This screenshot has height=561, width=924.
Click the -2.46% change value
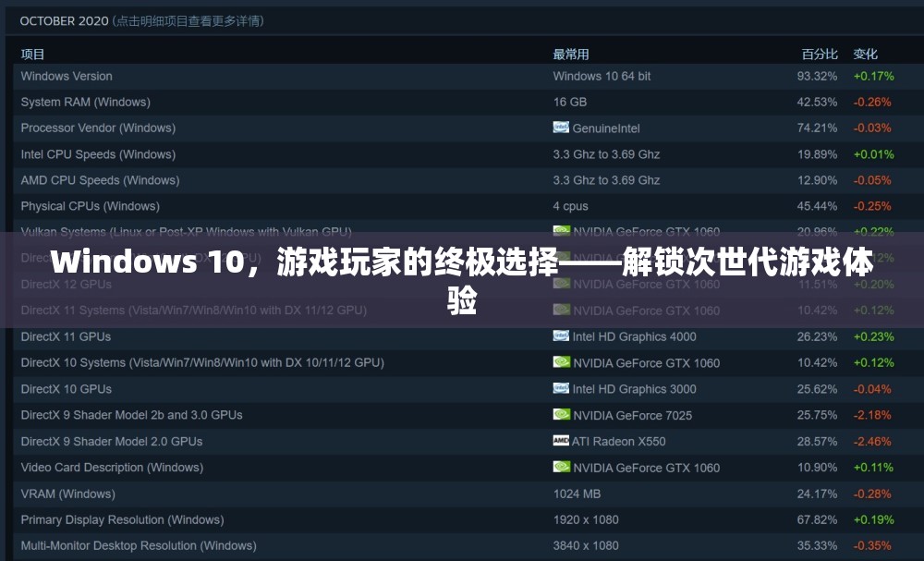tap(873, 442)
